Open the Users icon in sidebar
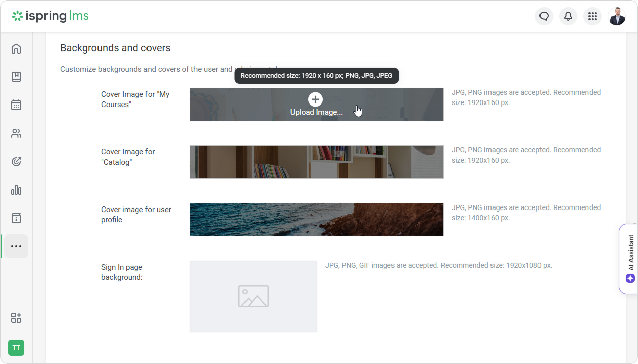638x364 pixels. pyautogui.click(x=16, y=133)
